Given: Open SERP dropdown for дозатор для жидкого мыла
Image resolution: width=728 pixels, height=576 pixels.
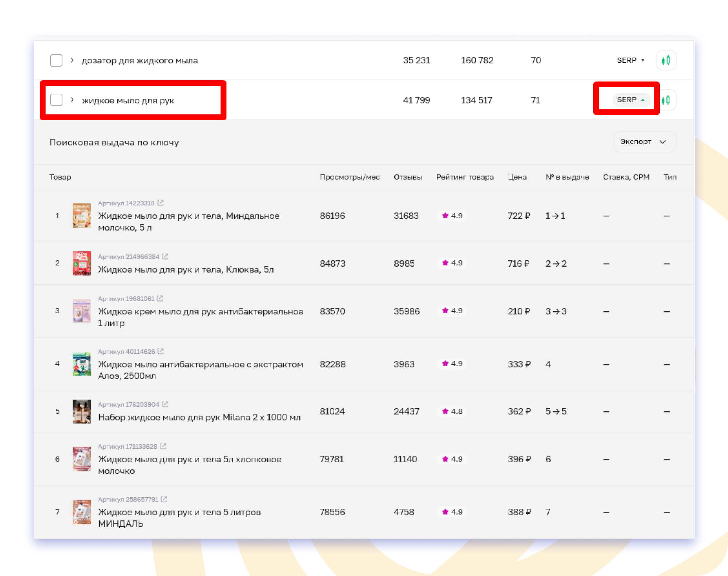Looking at the screenshot, I should click(x=631, y=60).
